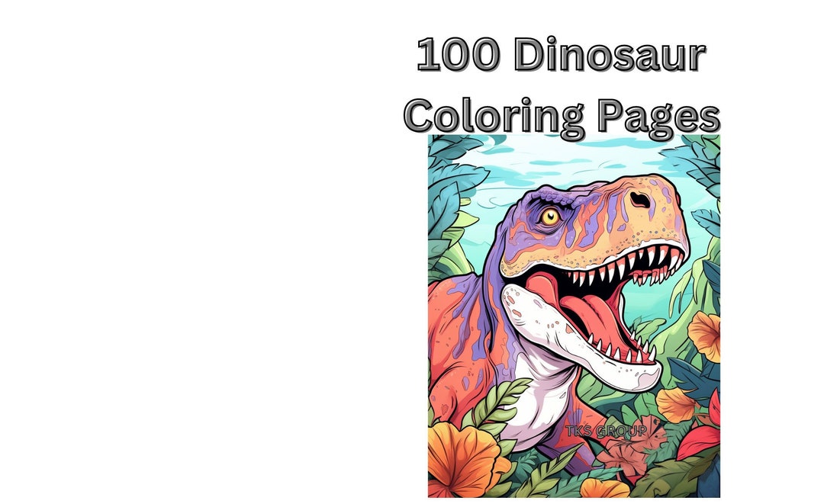Screen dimensions: 824x504
Task: Click the "Coloring Pages" title line
Action: pyautogui.click(x=562, y=117)
